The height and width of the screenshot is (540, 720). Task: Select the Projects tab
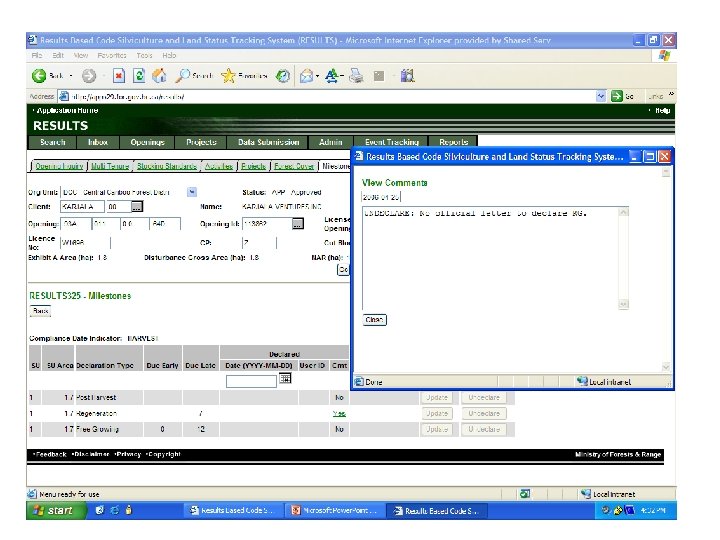click(x=201, y=142)
